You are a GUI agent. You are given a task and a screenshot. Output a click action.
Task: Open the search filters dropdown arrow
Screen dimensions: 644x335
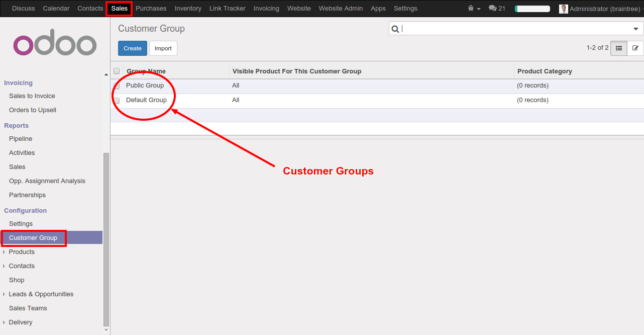[635, 28]
